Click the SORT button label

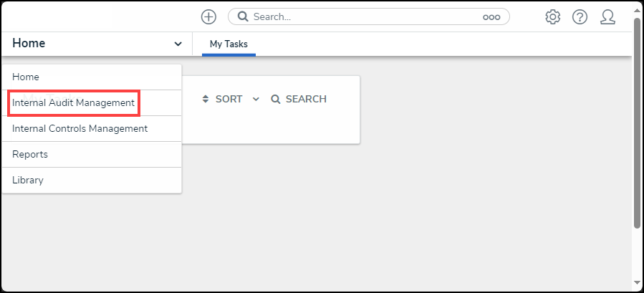[229, 100]
